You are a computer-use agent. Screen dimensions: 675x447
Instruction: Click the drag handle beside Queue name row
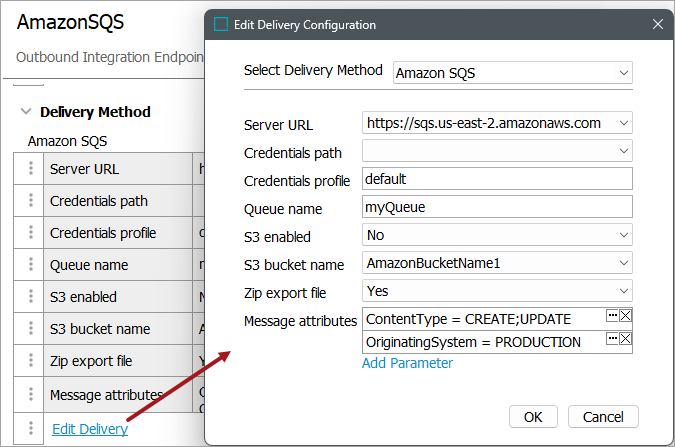[x=31, y=265]
